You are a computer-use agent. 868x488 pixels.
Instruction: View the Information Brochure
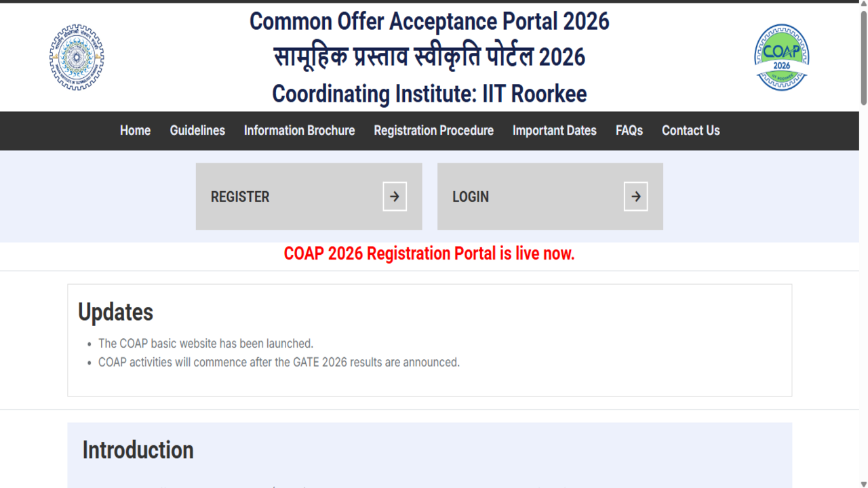click(299, 131)
